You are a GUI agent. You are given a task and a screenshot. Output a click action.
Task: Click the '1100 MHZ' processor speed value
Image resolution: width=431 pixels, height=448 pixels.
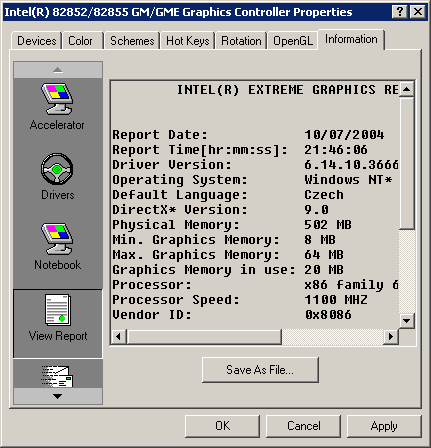336,300
